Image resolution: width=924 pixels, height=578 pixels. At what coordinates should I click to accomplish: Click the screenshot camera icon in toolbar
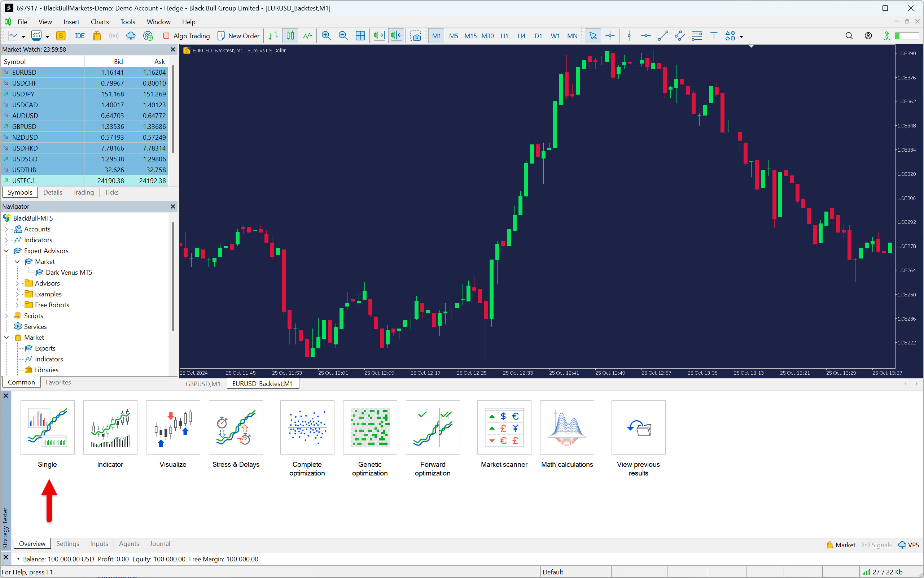pos(416,36)
